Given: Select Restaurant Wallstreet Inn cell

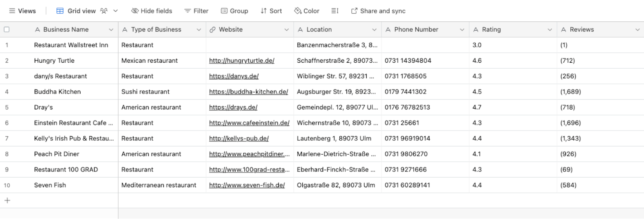Looking at the screenshot, I should click(71, 45).
